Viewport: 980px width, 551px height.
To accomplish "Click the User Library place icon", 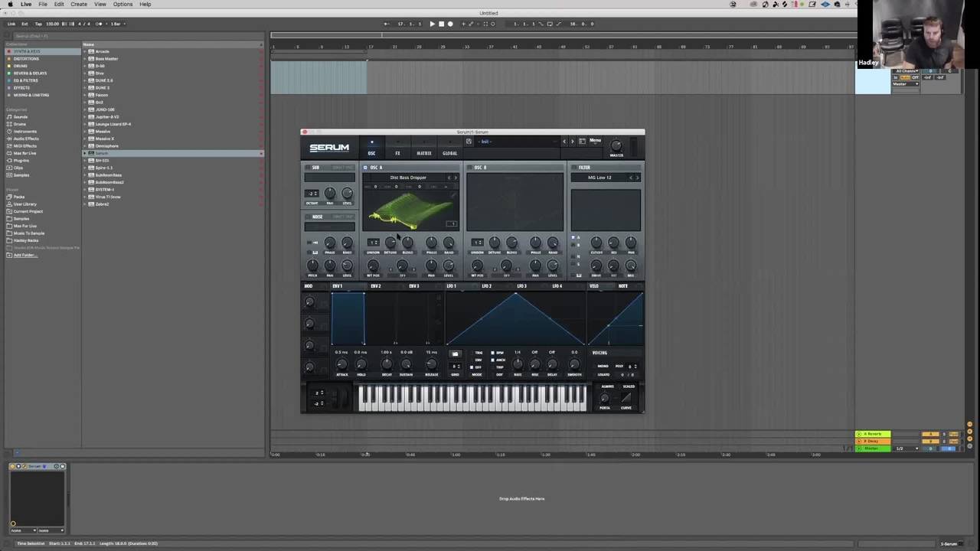I will (x=9, y=204).
